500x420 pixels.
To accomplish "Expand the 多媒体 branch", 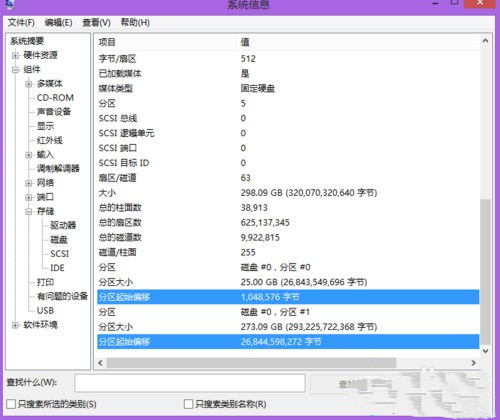I will pyautogui.click(x=29, y=84).
